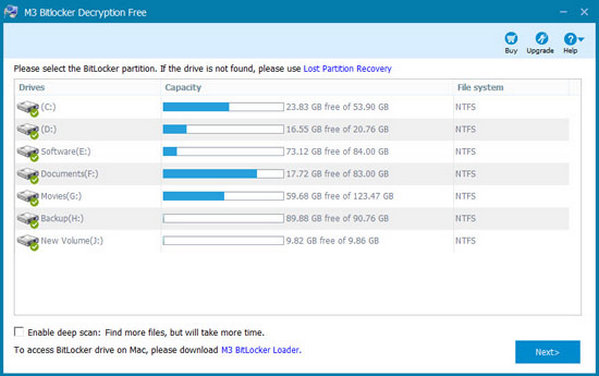Image resolution: width=599 pixels, height=376 pixels.
Task: Click '23.83 GB free of 53.90 GB'
Action: (x=337, y=107)
